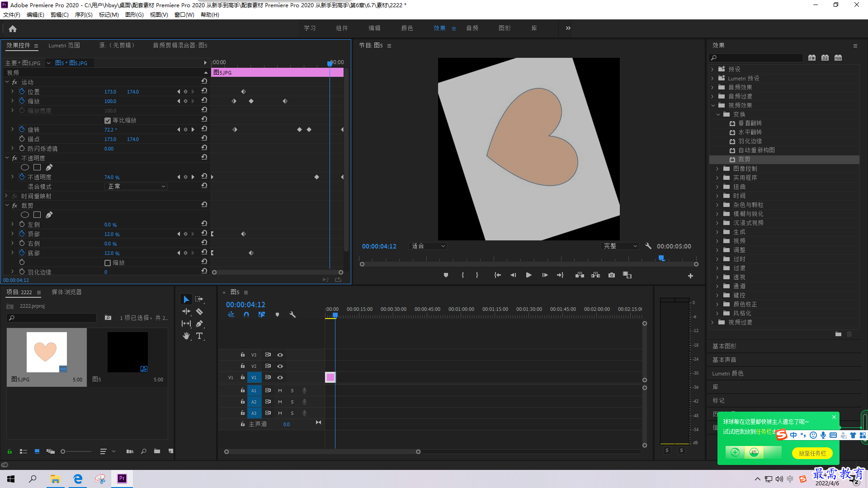Viewport: 868px width, 488px height.
Task: Create 4-point polygon mask under Opacity
Action: click(x=37, y=168)
